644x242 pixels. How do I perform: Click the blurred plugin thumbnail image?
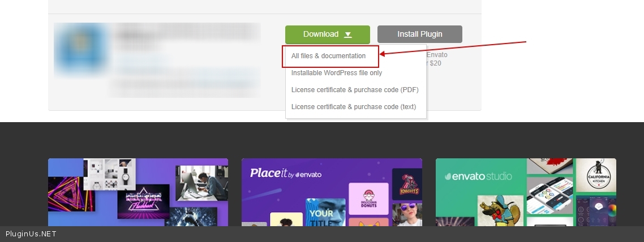pos(80,50)
